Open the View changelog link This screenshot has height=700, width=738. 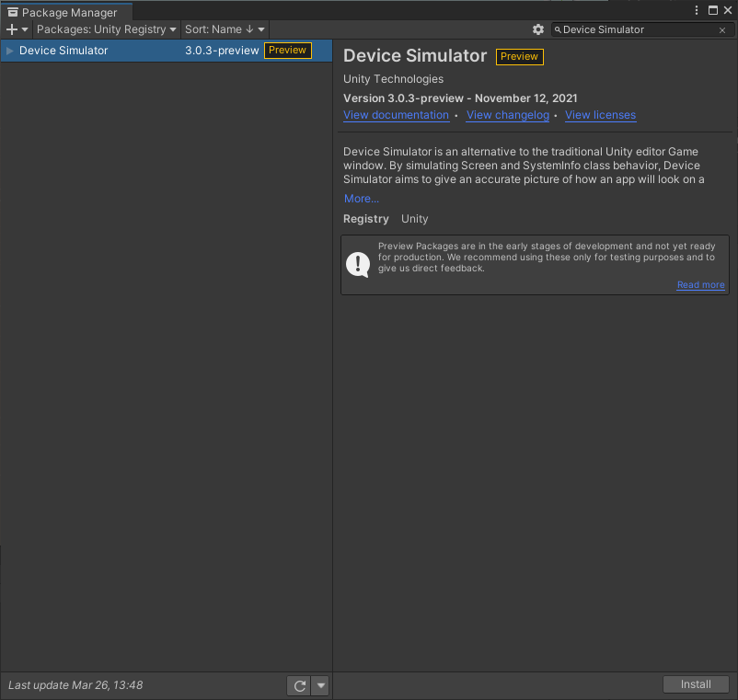point(507,115)
